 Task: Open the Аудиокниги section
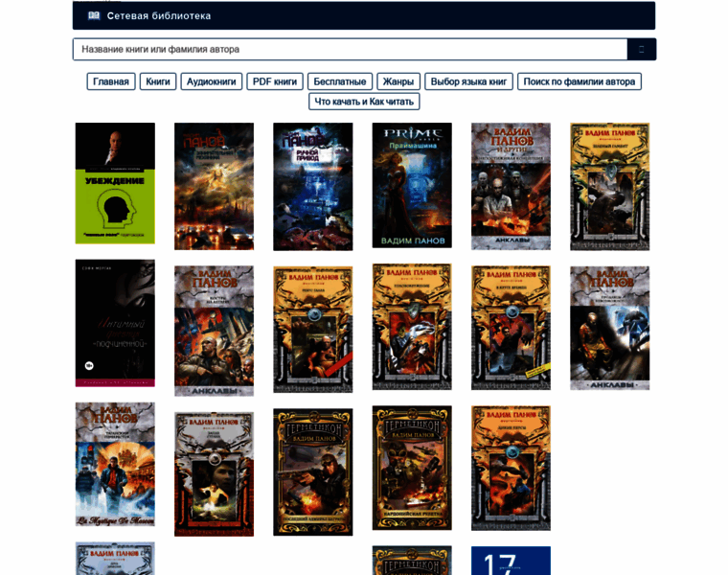(212, 81)
